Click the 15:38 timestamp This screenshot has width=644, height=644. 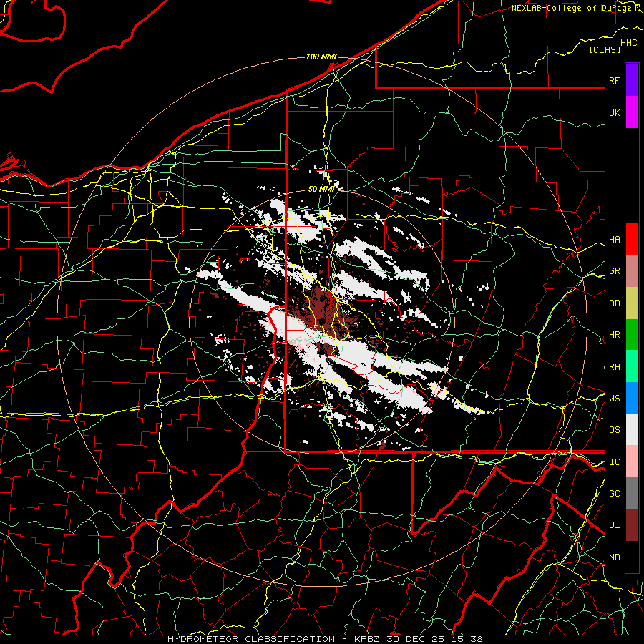pyautogui.click(x=468, y=639)
